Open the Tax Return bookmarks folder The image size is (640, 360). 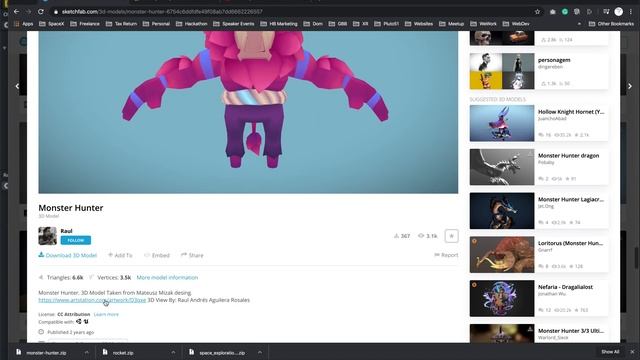point(122,24)
